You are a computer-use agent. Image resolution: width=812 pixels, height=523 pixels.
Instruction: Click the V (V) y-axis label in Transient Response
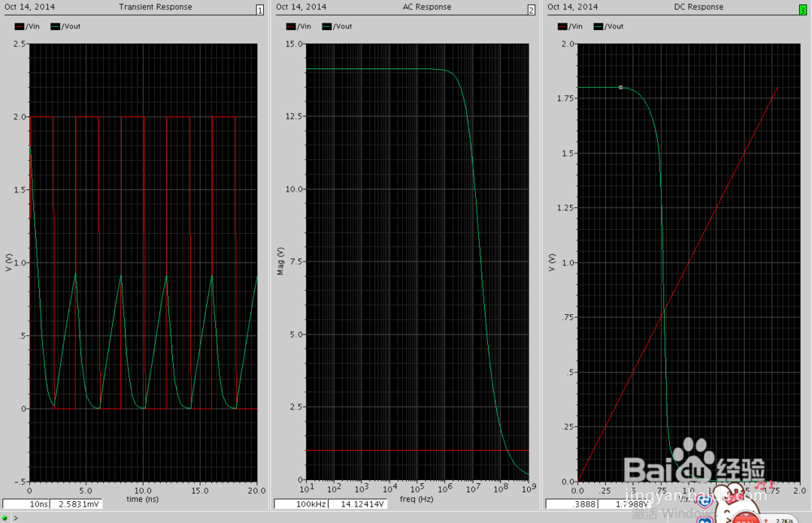click(x=9, y=262)
